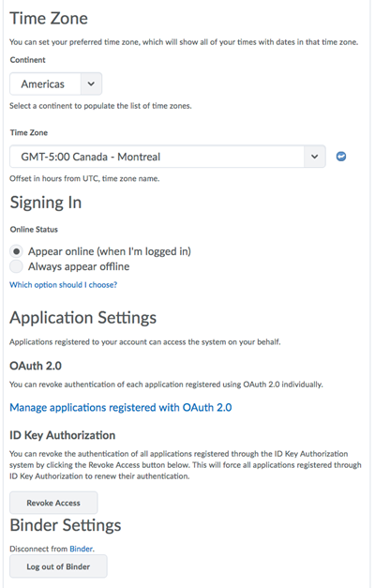Click the ID Key Authorization subheading
Screen dimensions: 375x588
pos(63,435)
